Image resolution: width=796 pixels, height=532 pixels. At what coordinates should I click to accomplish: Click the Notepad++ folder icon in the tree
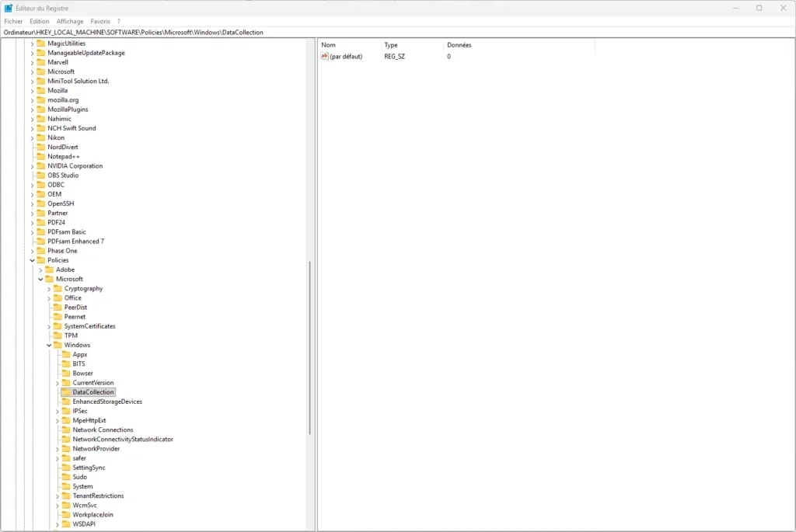click(42, 156)
